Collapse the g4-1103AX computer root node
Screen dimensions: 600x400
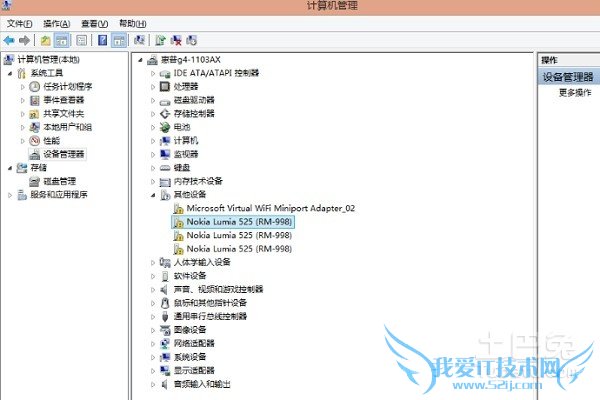pyautogui.click(x=140, y=60)
